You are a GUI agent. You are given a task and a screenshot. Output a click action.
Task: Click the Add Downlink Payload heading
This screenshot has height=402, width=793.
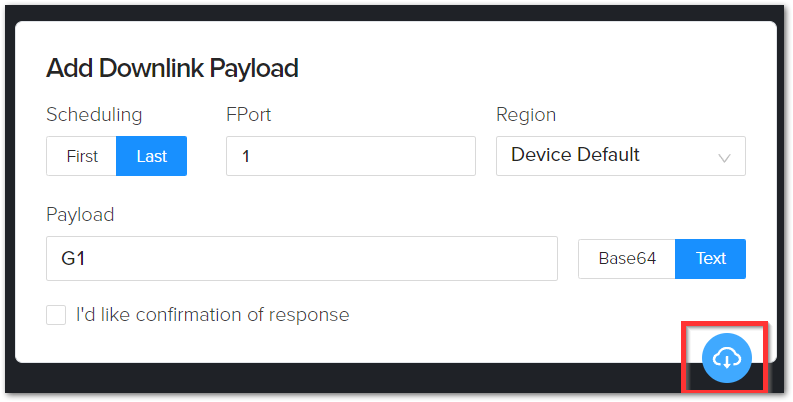[172, 68]
